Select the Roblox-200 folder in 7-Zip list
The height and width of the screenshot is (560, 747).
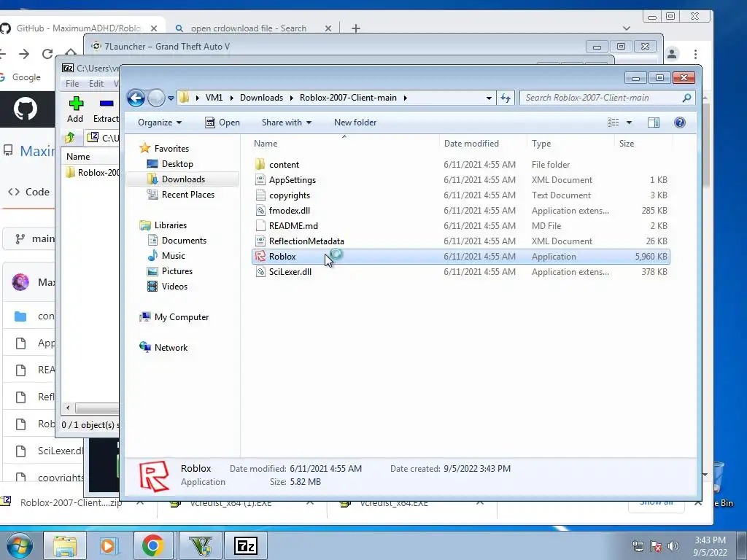(x=92, y=172)
